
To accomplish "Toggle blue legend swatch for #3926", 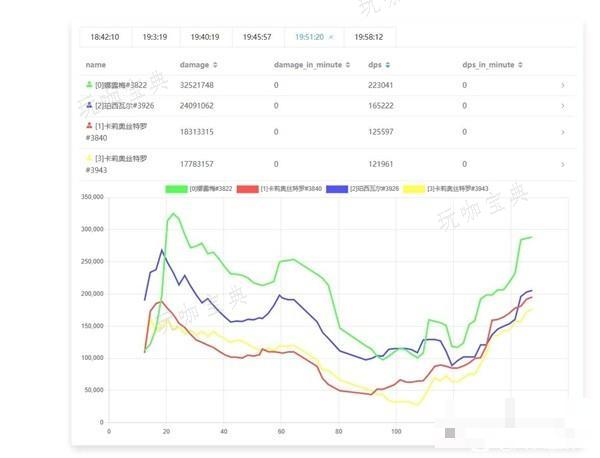I will (x=337, y=189).
